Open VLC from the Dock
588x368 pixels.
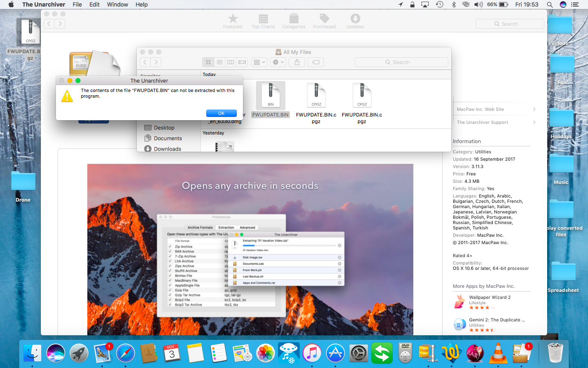pos(498,353)
